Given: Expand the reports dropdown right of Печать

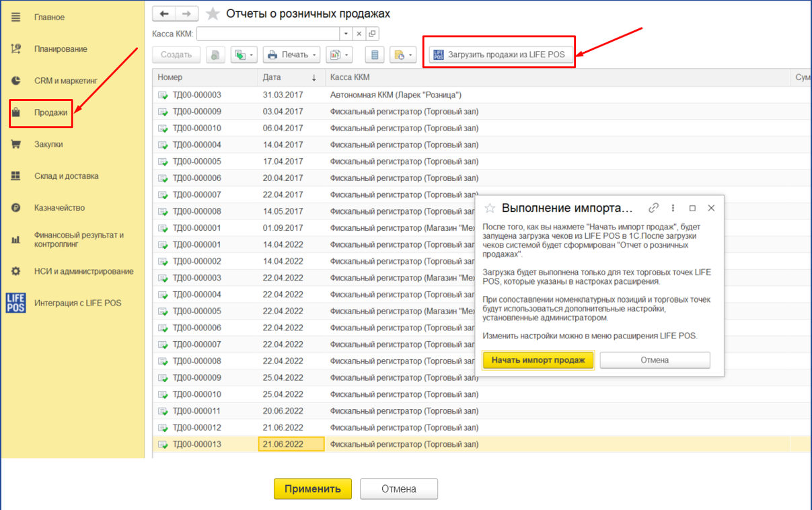Looking at the screenshot, I should click(x=339, y=54).
